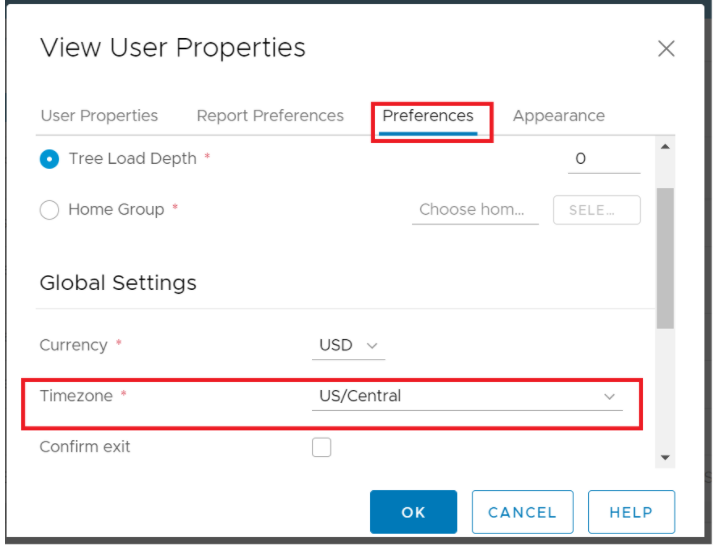Open the Report Preferences tab
The height and width of the screenshot is (545, 713).
click(270, 116)
